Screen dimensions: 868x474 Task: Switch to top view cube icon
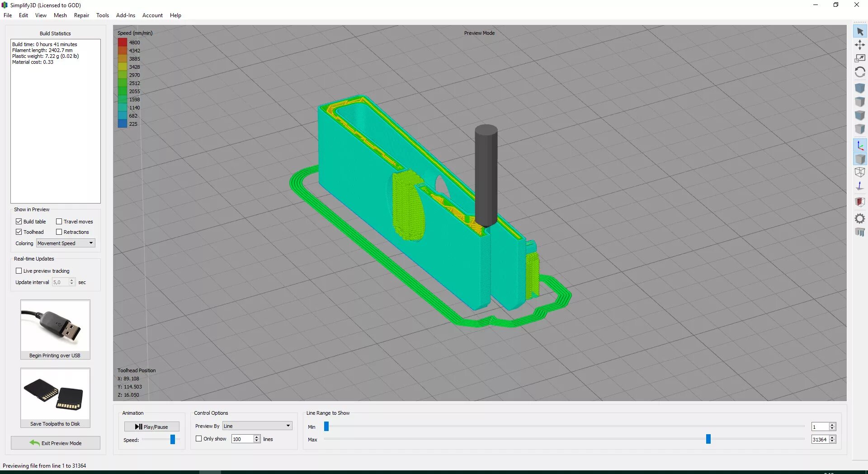860,102
